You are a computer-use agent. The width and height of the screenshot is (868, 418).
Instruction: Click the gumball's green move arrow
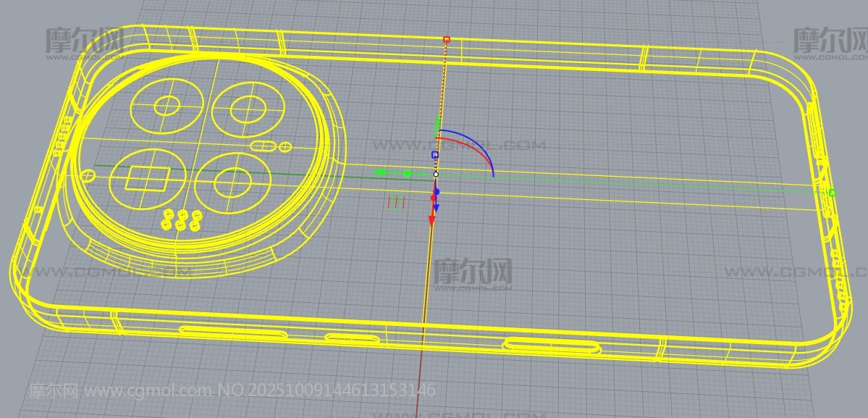tap(379, 172)
